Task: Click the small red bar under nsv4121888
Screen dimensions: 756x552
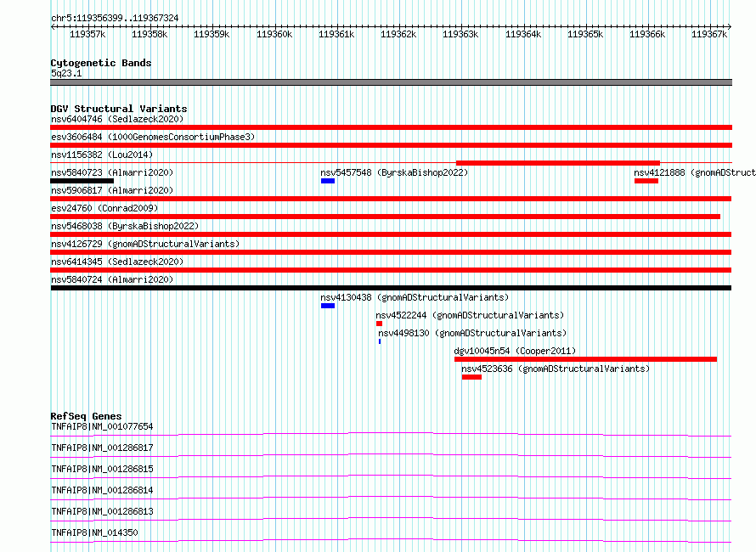Action: [x=646, y=181]
